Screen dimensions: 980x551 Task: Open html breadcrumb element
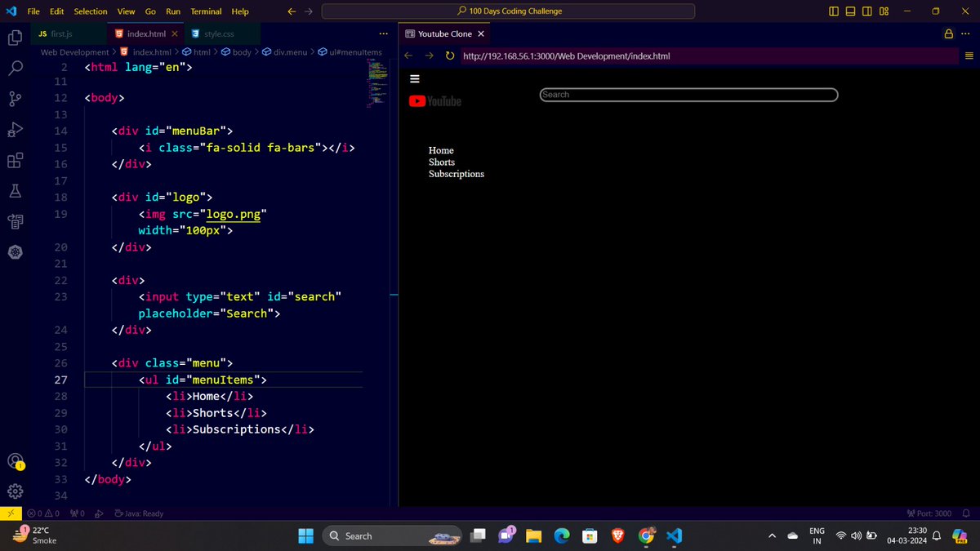click(x=196, y=52)
